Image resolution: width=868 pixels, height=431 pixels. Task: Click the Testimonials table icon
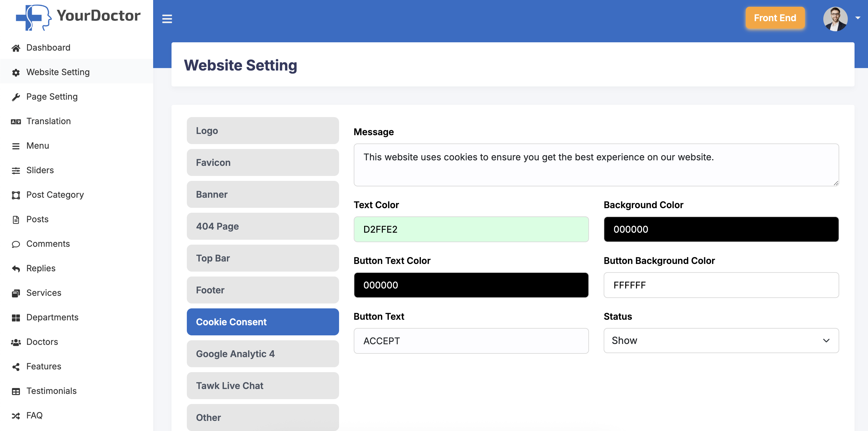pyautogui.click(x=16, y=391)
